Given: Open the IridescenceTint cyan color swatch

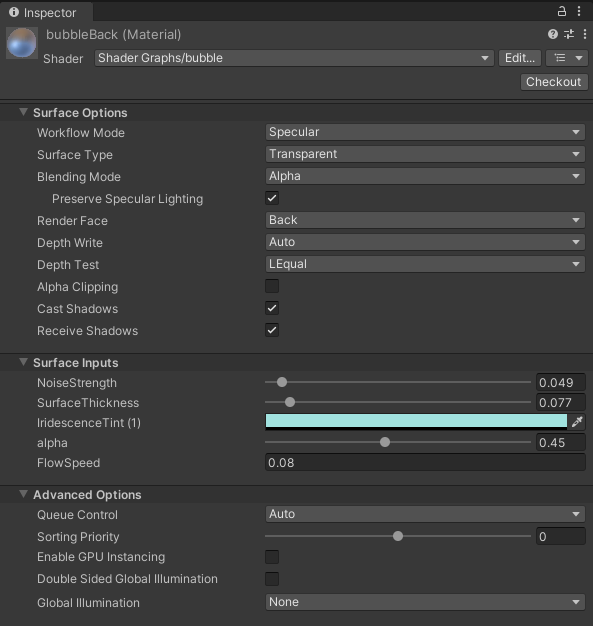Looking at the screenshot, I should [x=416, y=422].
